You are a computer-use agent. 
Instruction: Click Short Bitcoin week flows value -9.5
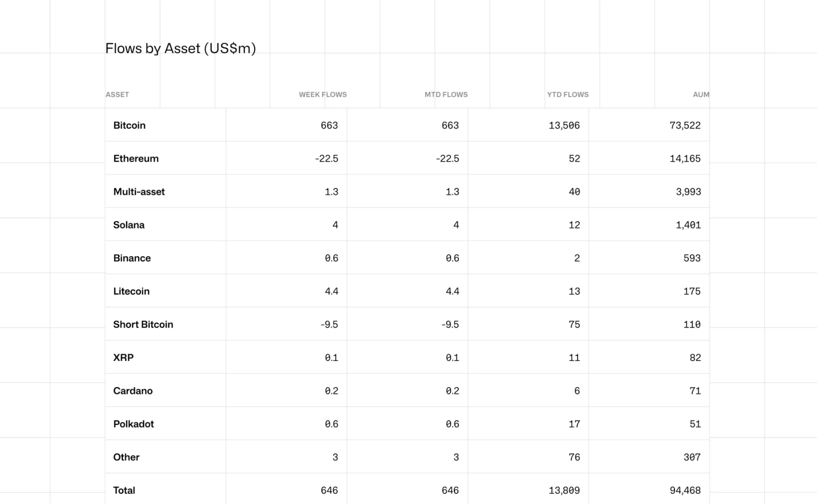(329, 324)
